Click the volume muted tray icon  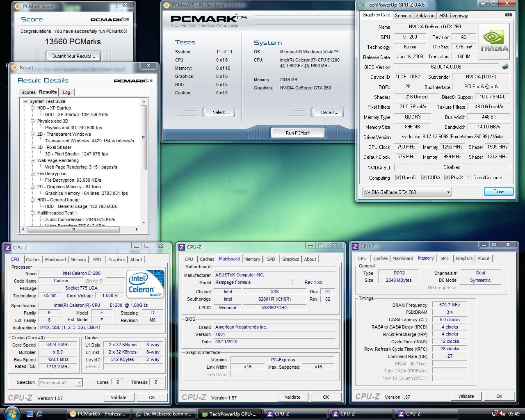coord(502,414)
